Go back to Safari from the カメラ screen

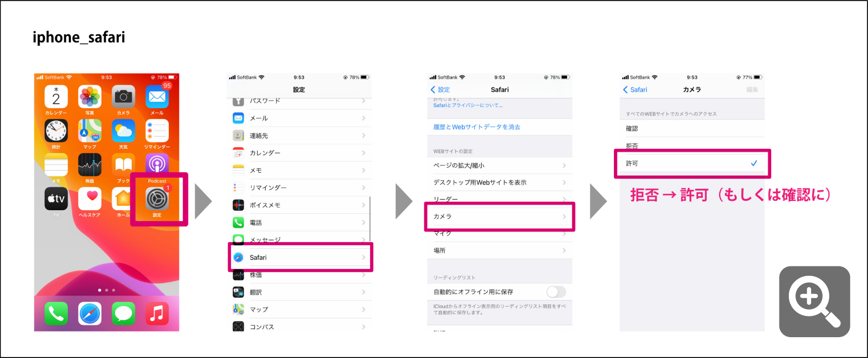click(635, 89)
